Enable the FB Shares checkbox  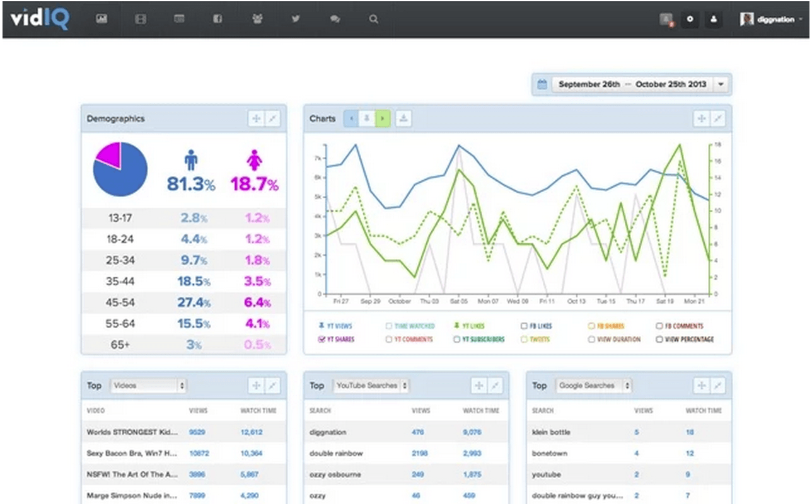(x=591, y=326)
